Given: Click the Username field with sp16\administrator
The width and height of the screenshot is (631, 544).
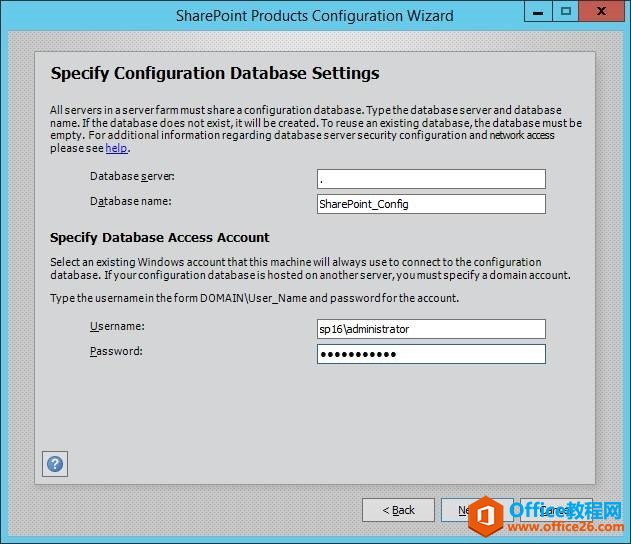Looking at the screenshot, I should (x=430, y=329).
